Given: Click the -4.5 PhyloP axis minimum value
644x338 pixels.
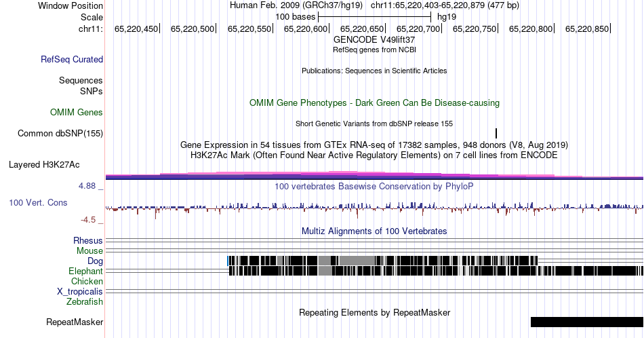Looking at the screenshot, I should pyautogui.click(x=88, y=220).
